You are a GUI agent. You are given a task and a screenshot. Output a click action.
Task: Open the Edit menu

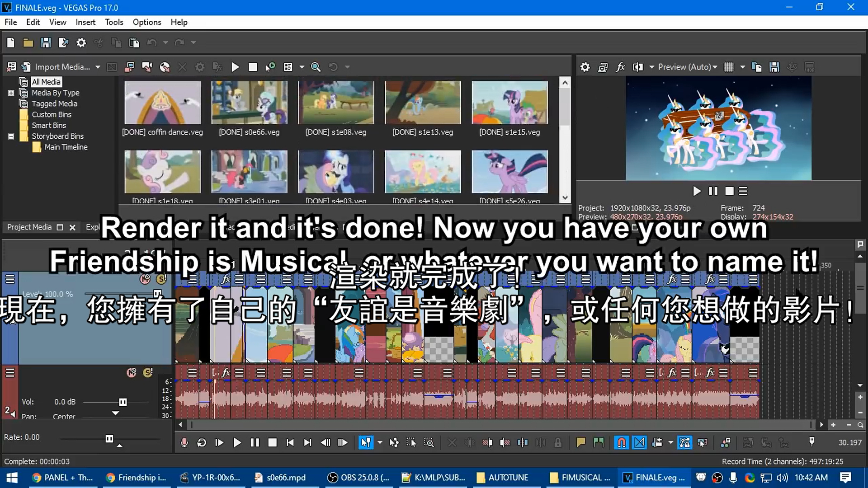33,22
